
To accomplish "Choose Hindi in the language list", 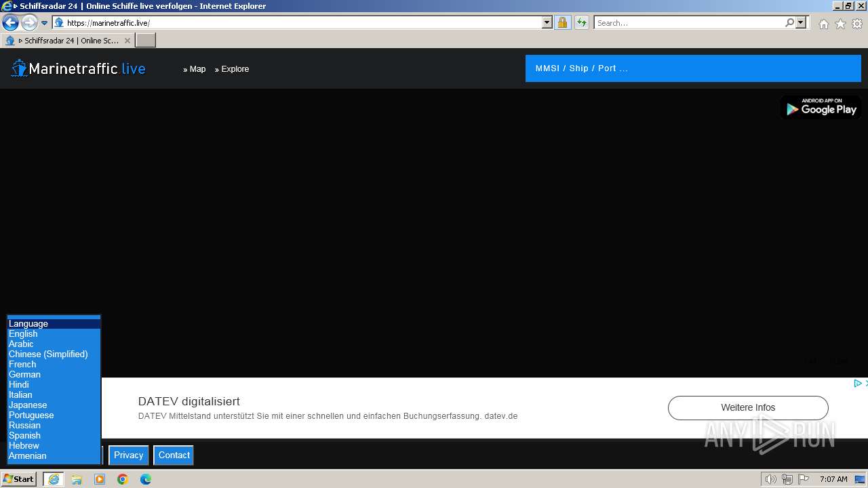I will click(x=54, y=385).
